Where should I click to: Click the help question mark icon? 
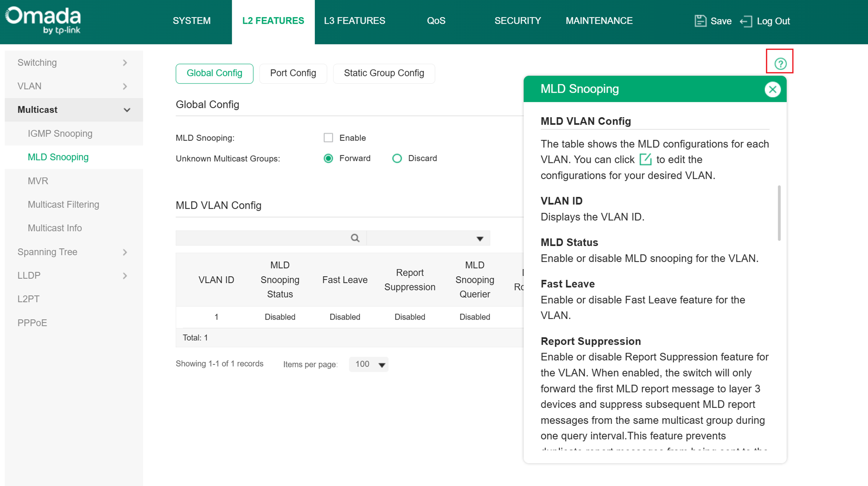pyautogui.click(x=780, y=64)
